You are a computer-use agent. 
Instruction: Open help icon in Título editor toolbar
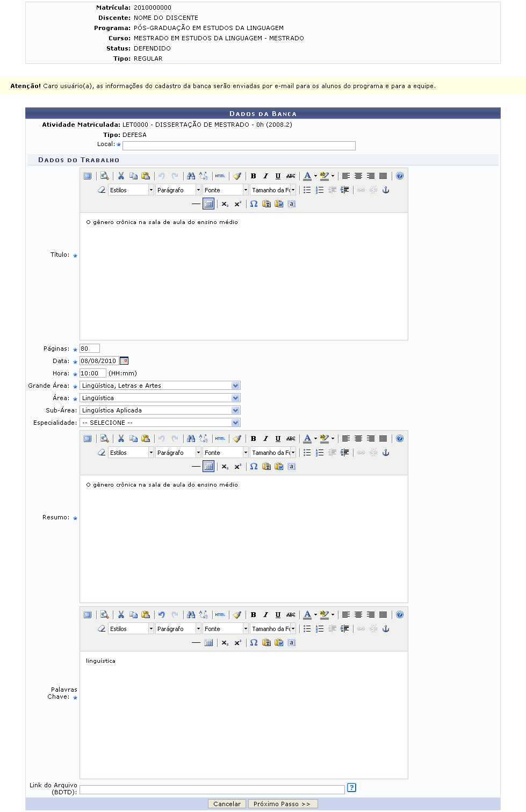tap(400, 176)
